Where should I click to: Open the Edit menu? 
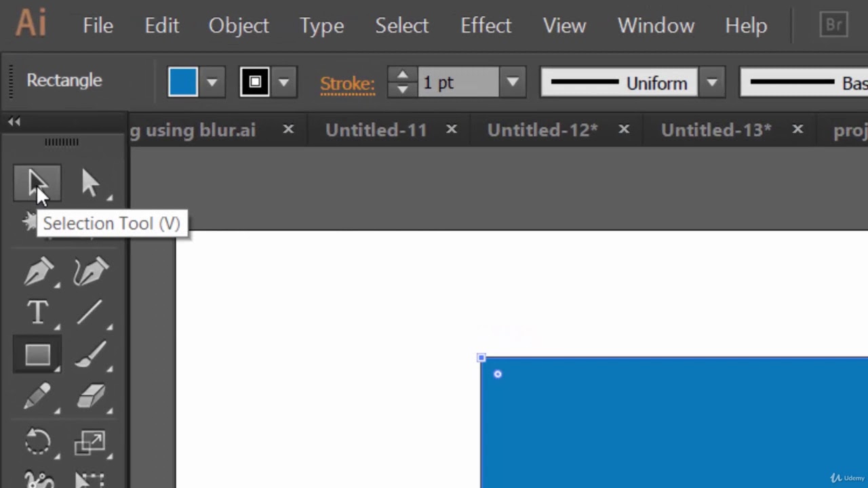161,26
